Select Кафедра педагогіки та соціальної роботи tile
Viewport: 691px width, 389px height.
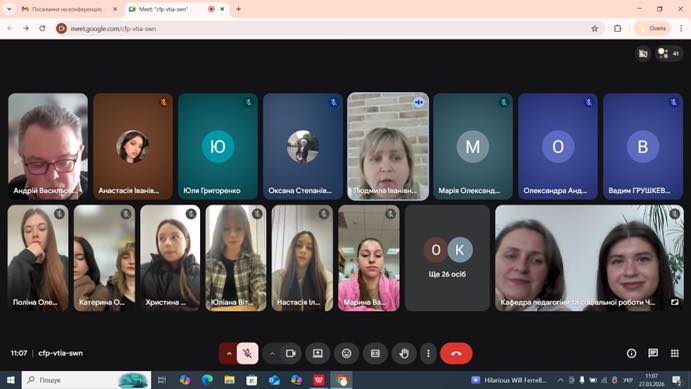click(x=589, y=258)
